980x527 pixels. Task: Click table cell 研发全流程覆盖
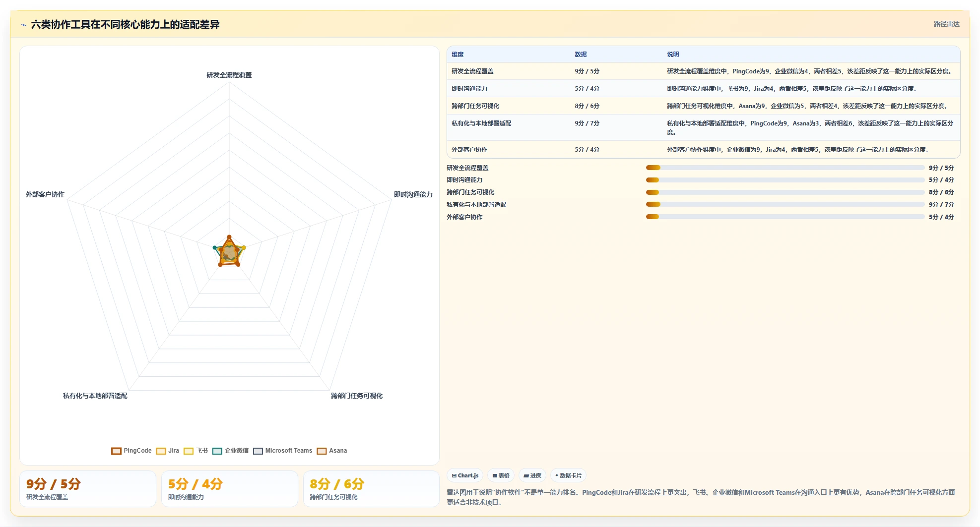pyautogui.click(x=472, y=71)
